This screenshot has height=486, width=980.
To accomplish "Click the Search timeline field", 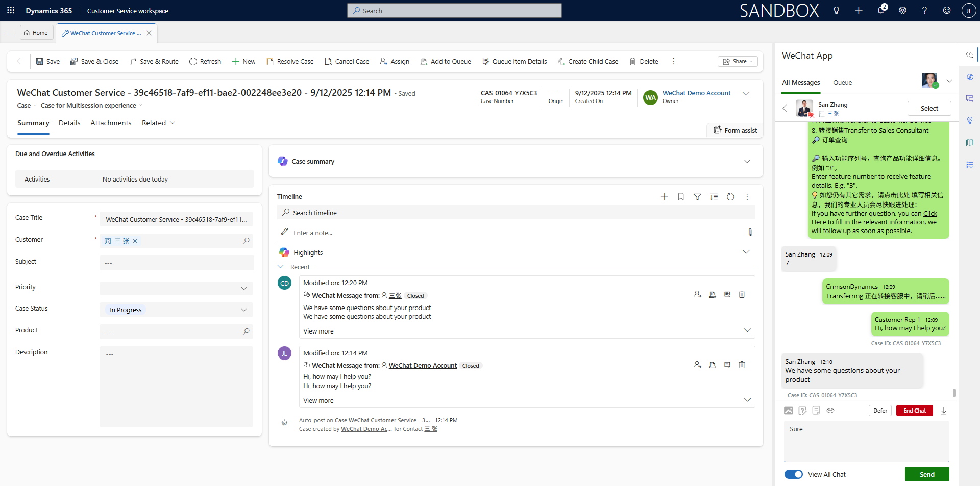I will 516,213.
